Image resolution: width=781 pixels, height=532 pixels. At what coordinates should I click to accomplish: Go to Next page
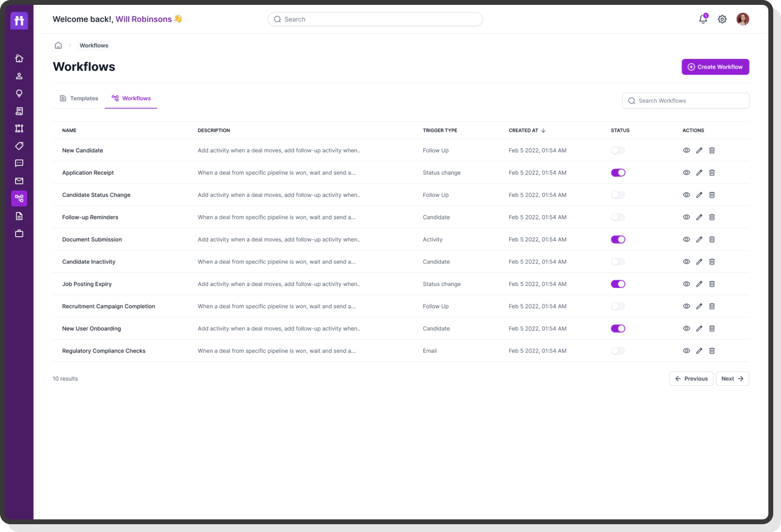click(732, 379)
